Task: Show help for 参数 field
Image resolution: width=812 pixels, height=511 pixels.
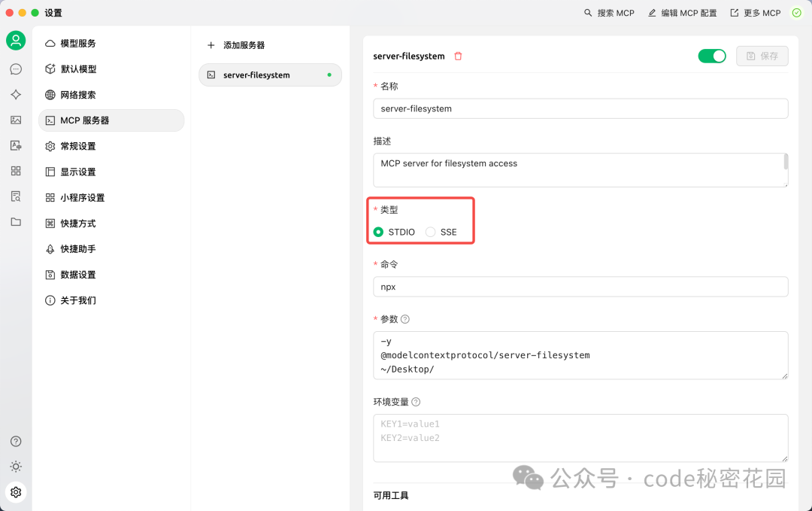Action: pos(405,319)
